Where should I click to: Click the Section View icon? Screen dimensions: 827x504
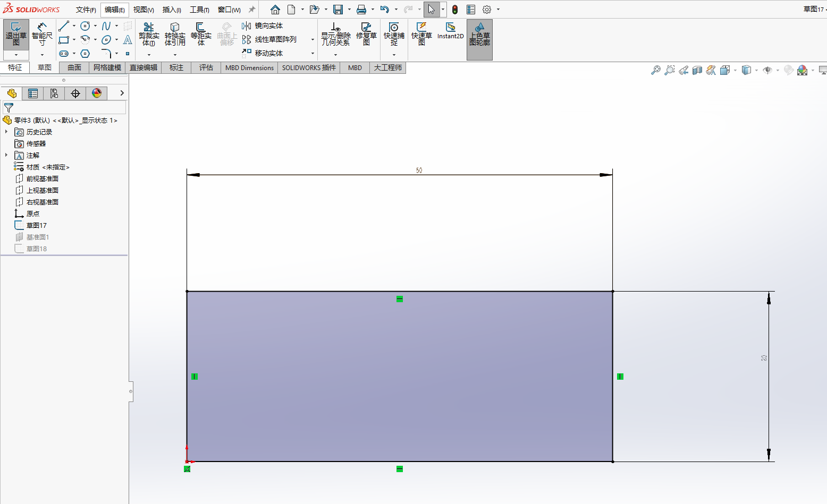[697, 70]
